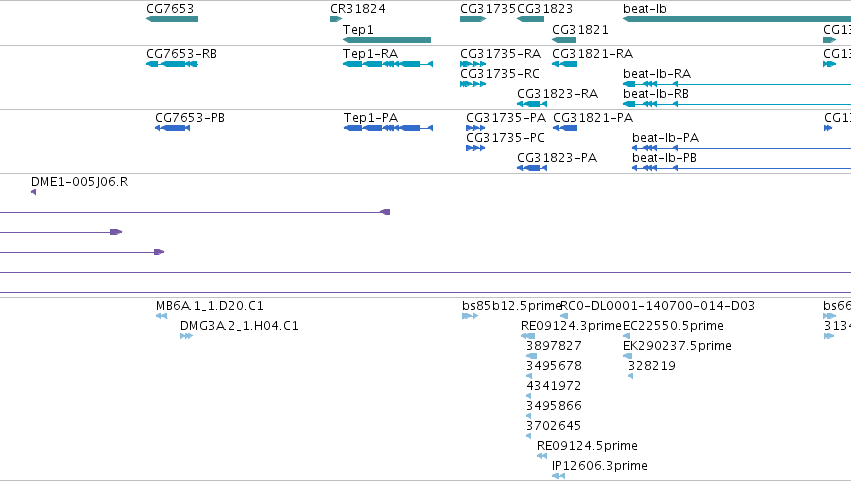Click the CG7653-PB protein label
The width and height of the screenshot is (851, 481).
190,118
